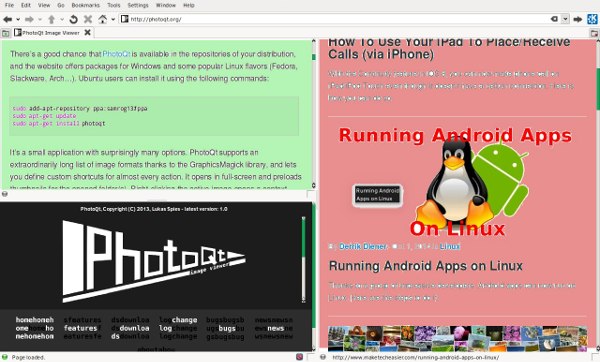Click the Running Android Apps on Linux tooltip
Screen dimensions: 600x362
pyautogui.click(x=377, y=195)
